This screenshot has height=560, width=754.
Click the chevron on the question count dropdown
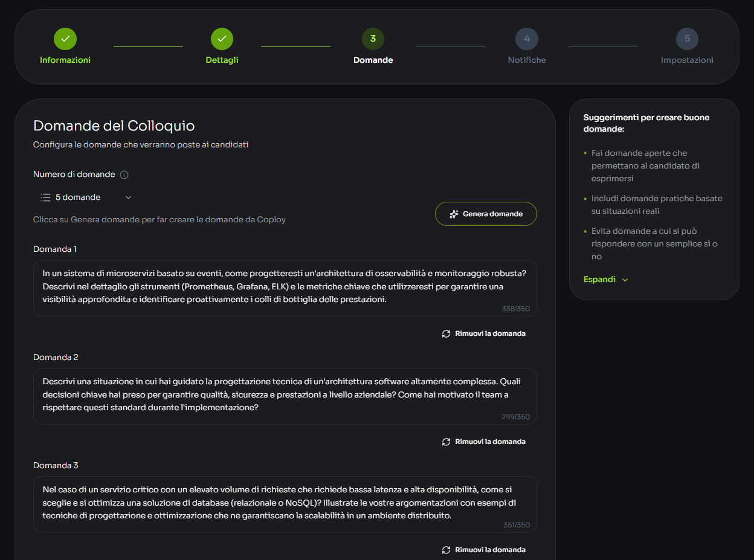coord(127,197)
